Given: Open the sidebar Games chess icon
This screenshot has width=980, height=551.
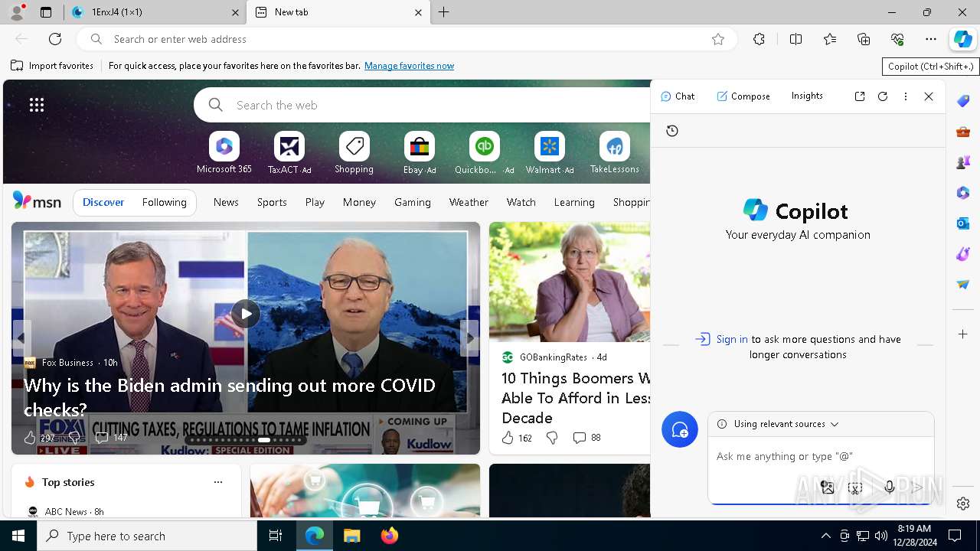Looking at the screenshot, I should tap(963, 162).
